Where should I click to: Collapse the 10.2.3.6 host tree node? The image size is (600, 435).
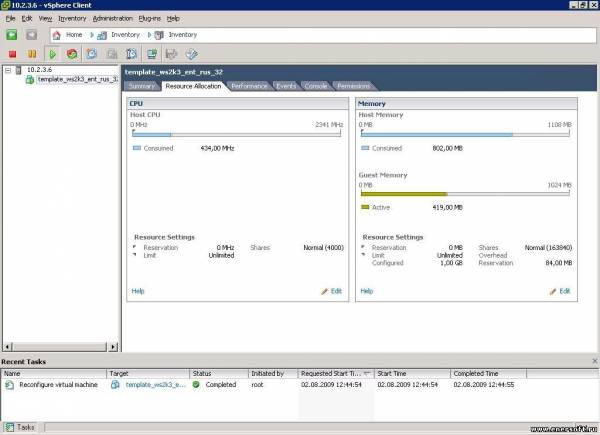coord(8,70)
